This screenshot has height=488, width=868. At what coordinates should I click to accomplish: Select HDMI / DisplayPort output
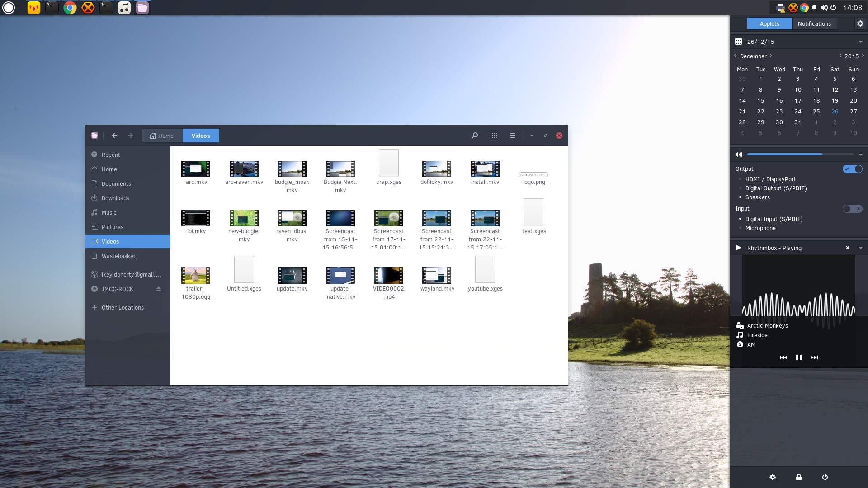click(770, 179)
